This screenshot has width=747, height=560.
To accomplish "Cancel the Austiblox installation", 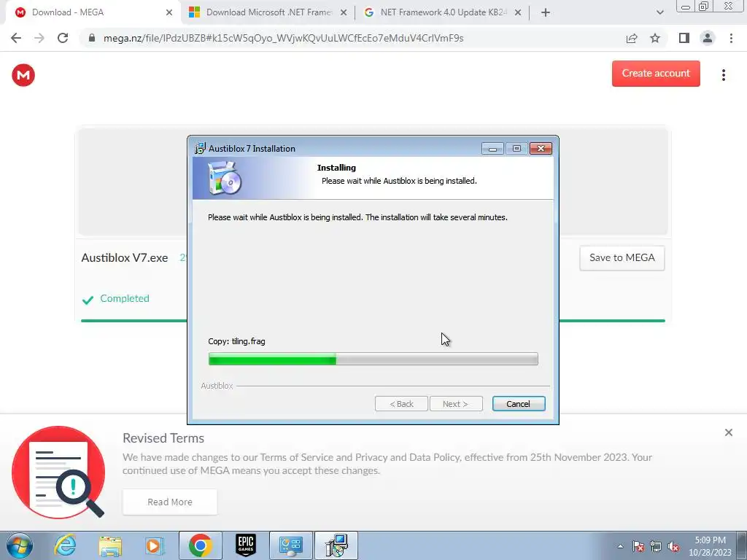I will pos(519,404).
